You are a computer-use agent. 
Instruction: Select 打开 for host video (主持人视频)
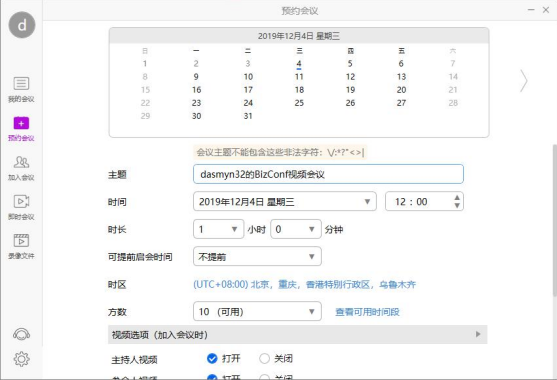(x=212, y=359)
